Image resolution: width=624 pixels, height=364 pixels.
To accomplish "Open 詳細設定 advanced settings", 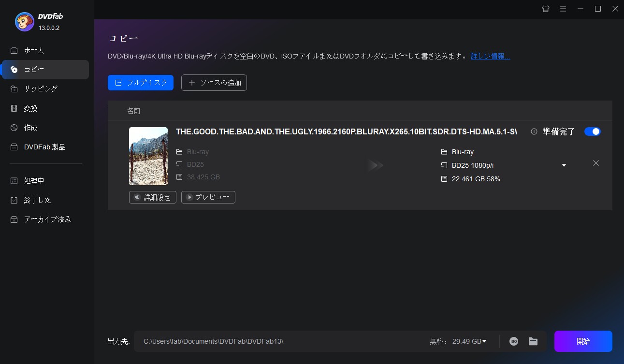I will (x=153, y=197).
